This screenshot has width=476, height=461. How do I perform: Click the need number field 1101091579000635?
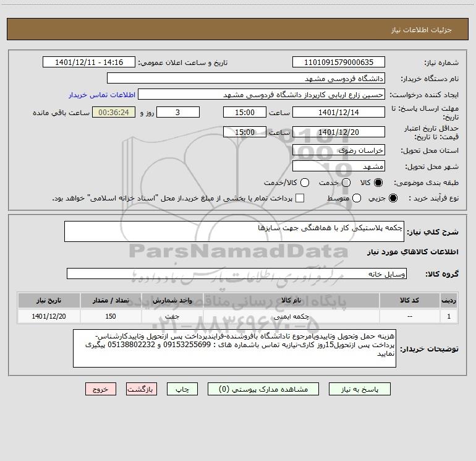click(339, 62)
